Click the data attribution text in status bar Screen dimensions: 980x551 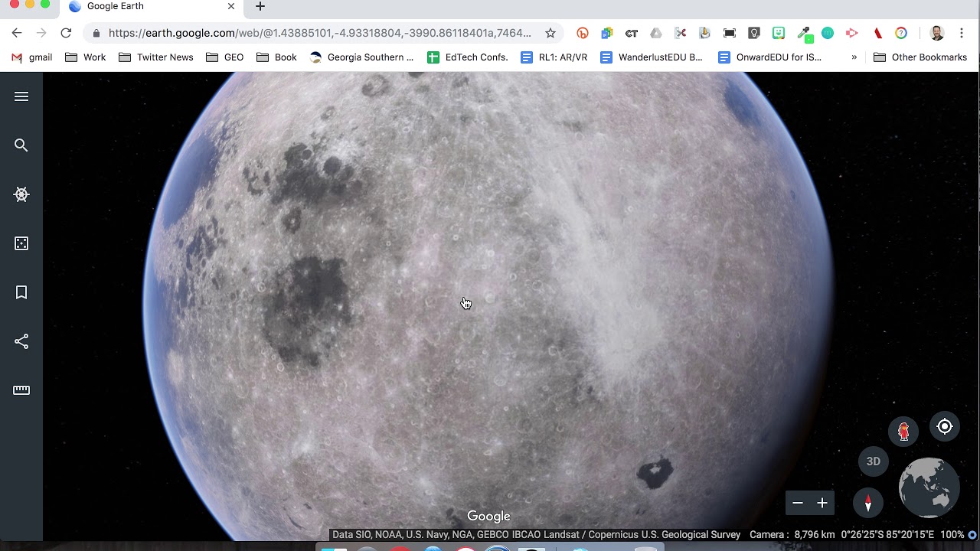point(536,535)
